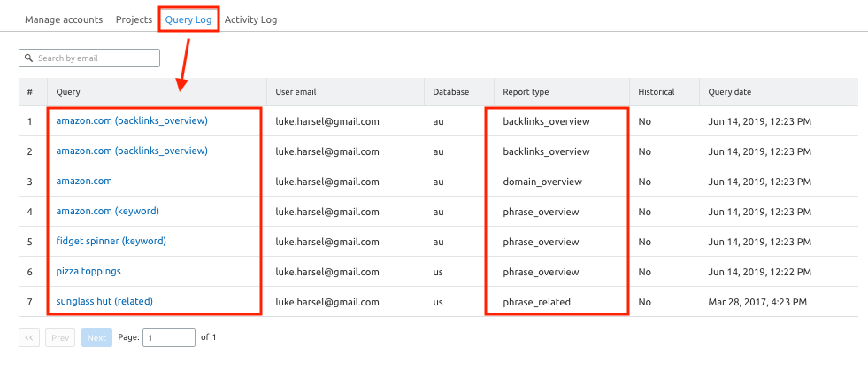Screen dimensions: 868x371
Task: Click the Page number input box
Action: click(169, 337)
